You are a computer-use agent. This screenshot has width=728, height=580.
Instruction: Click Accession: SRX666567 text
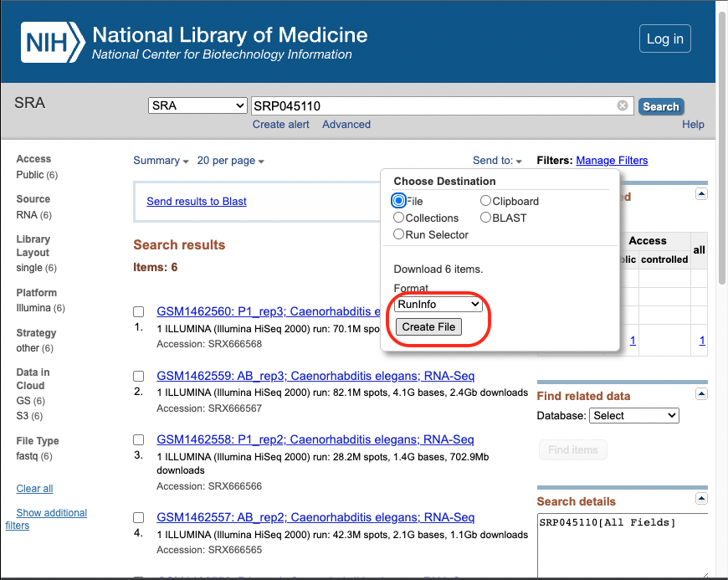coord(209,408)
